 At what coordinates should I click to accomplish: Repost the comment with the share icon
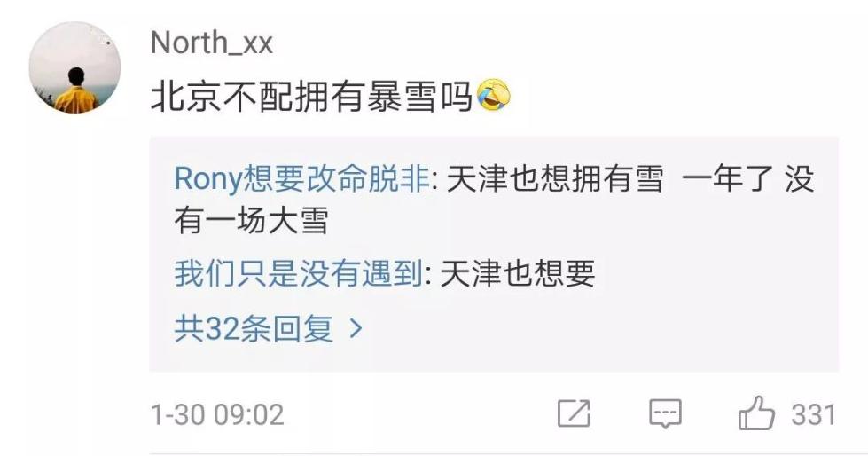coord(574,413)
